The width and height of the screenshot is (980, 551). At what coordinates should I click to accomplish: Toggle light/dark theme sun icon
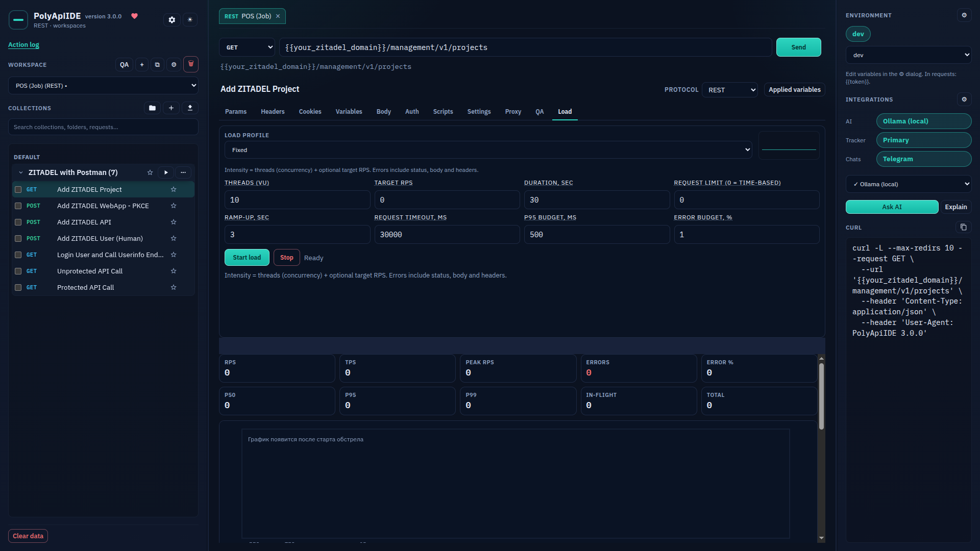click(x=190, y=20)
